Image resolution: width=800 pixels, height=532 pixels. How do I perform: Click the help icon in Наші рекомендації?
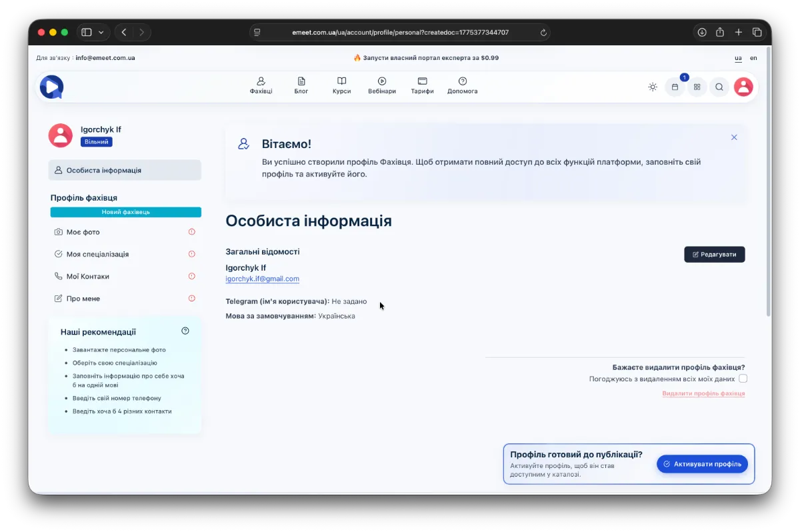[x=185, y=331]
